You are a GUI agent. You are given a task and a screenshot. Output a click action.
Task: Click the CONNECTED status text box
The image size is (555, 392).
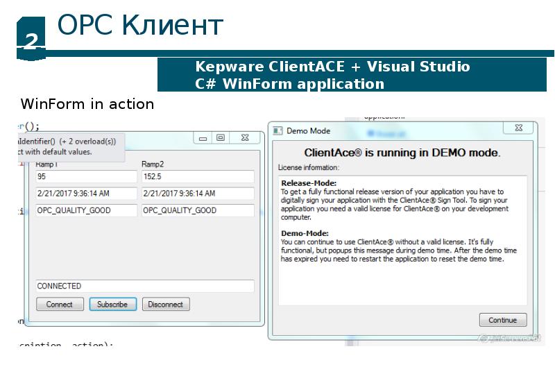point(144,286)
